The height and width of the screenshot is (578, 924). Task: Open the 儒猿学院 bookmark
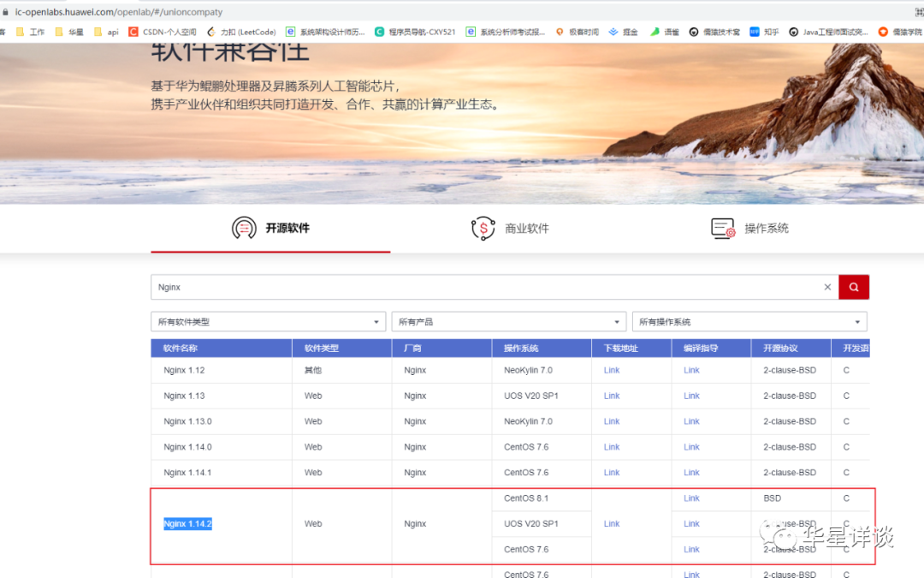point(900,32)
